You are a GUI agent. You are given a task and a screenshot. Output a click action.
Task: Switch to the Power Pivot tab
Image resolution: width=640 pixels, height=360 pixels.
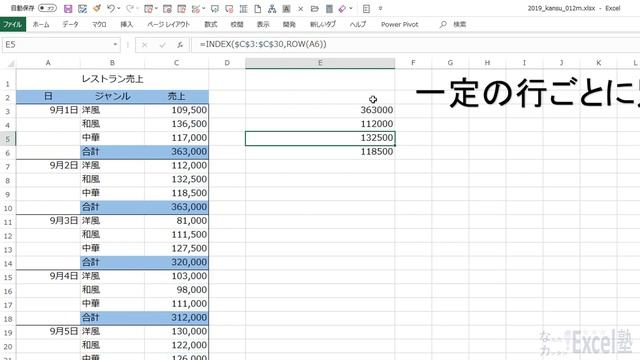pos(400,24)
